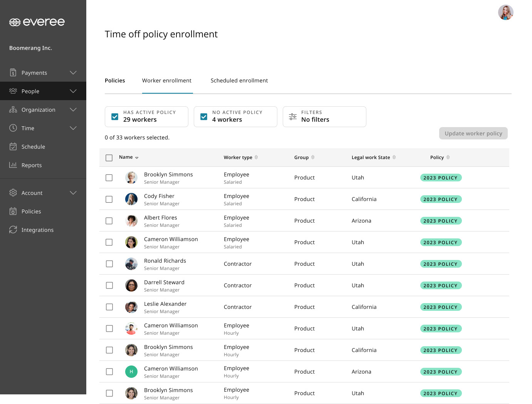Image resolution: width=532 pixels, height=404 pixels.
Task: Click the Payments icon in sidebar
Action: coord(13,72)
